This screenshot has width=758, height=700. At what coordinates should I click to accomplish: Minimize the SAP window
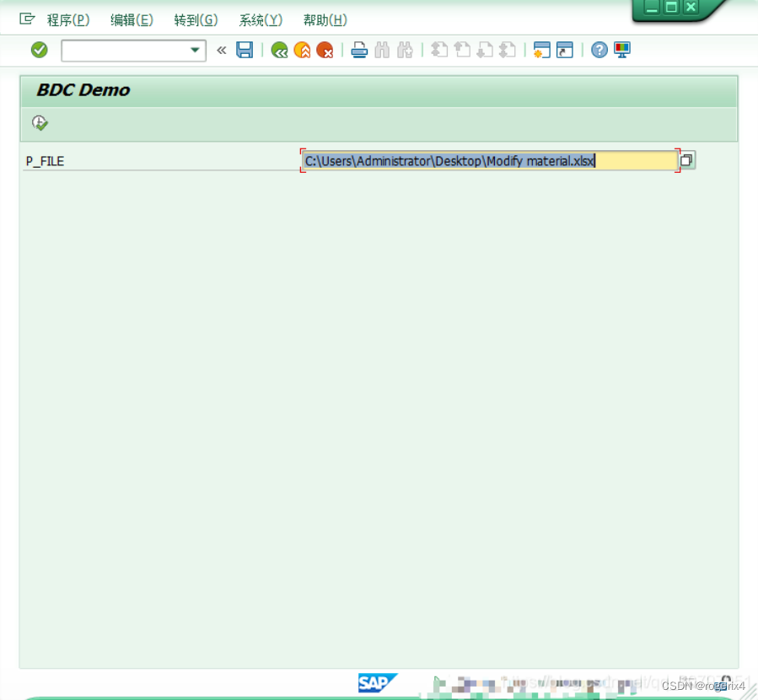pyautogui.click(x=652, y=8)
